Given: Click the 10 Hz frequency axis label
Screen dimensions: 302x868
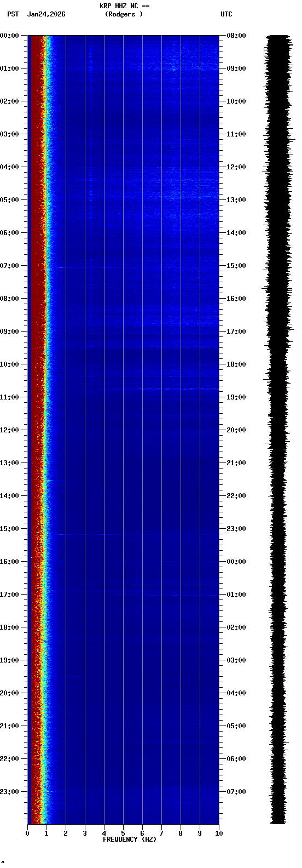Looking at the screenshot, I should point(219,833).
